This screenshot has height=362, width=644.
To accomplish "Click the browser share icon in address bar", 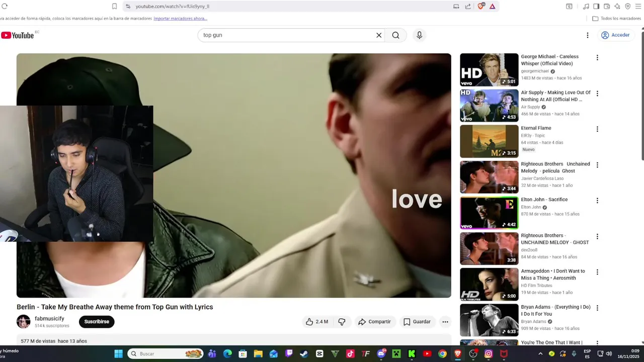I will point(468,6).
